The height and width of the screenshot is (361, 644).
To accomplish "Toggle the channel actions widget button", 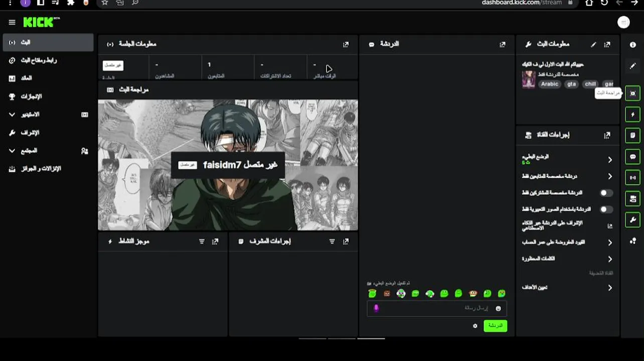I will (x=633, y=199).
